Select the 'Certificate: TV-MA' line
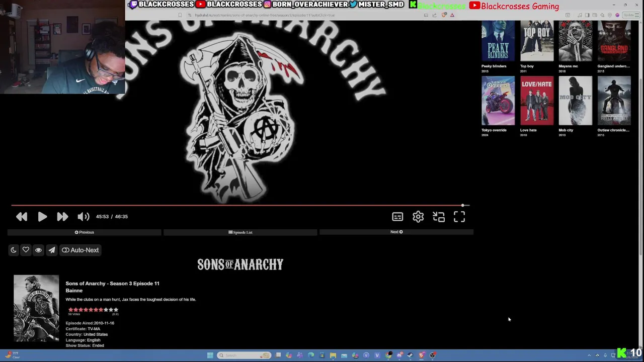 (x=83, y=329)
